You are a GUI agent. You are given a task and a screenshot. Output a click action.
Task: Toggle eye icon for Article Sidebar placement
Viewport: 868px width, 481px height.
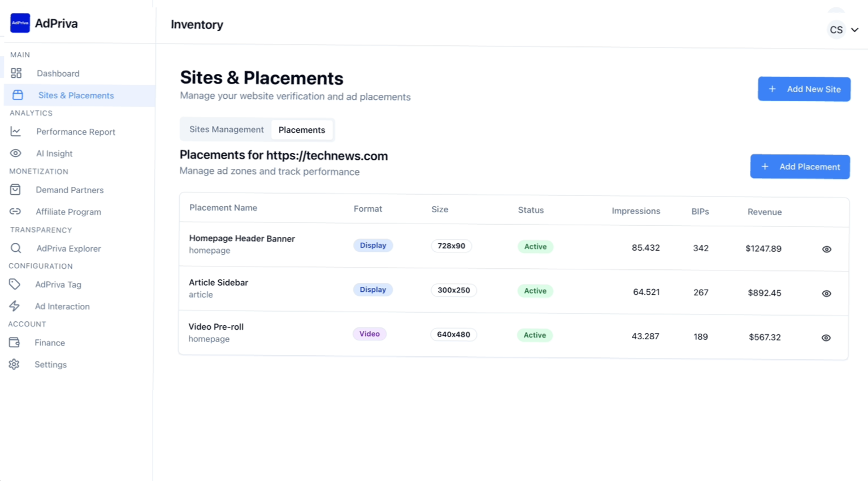tap(826, 294)
